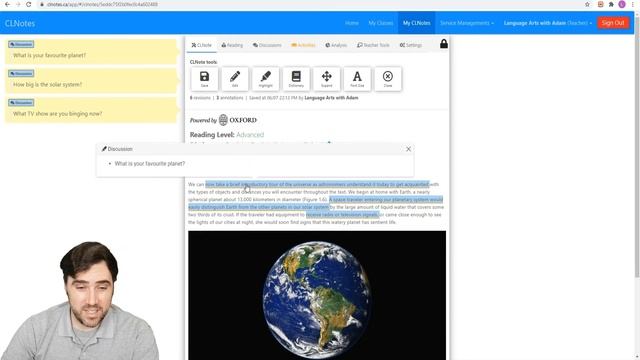Switch to the CLNote tab
The image size is (640, 360).
[x=202, y=45]
